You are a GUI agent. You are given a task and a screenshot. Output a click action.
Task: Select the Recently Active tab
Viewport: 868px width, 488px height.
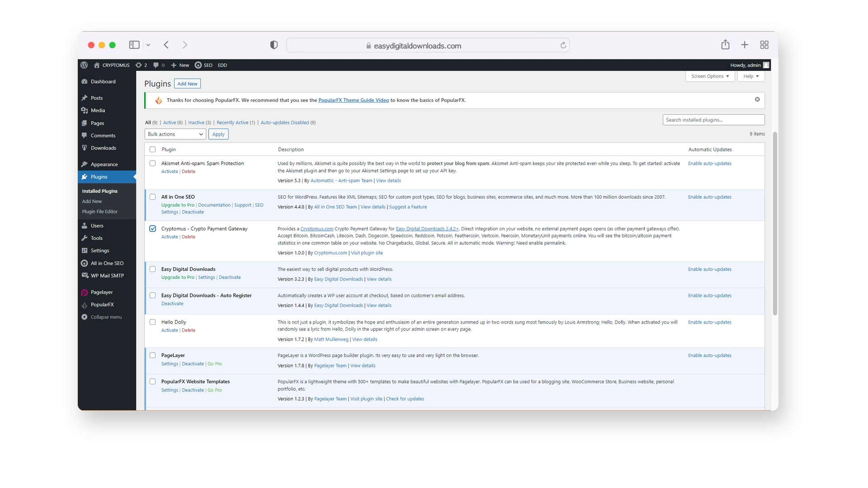[232, 122]
